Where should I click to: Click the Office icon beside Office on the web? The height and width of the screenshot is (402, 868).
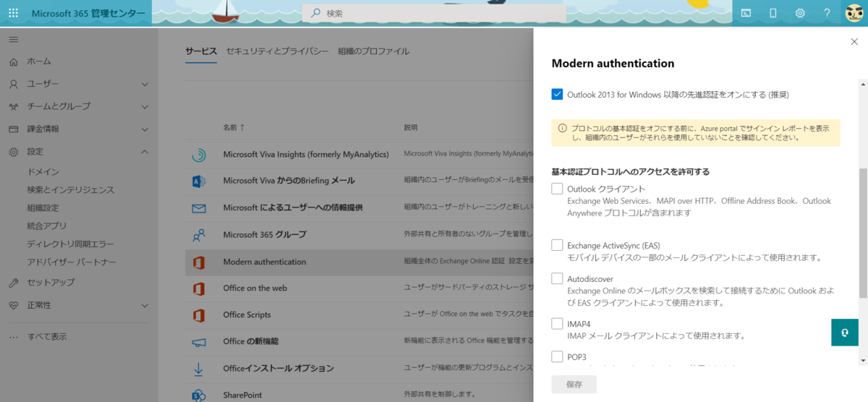point(198,288)
